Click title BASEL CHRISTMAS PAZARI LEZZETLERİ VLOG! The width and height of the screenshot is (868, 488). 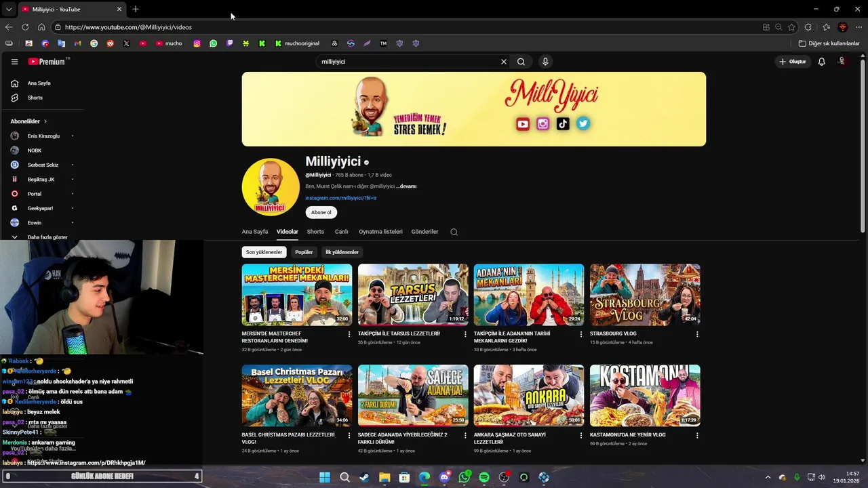point(288,438)
